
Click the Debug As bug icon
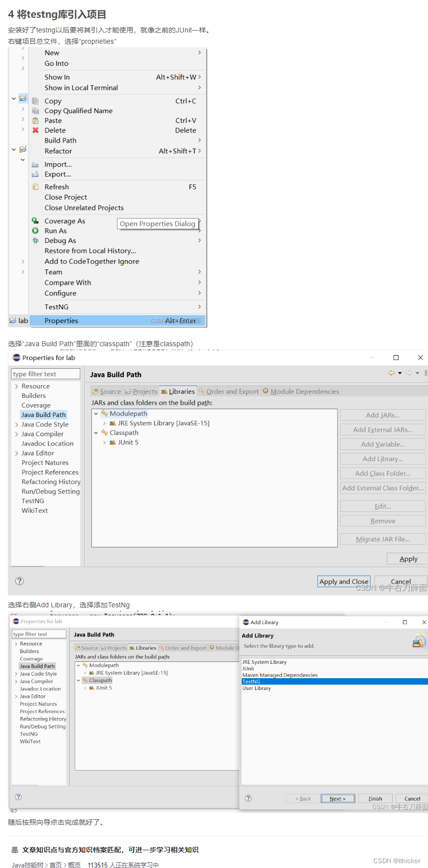pyautogui.click(x=35, y=240)
